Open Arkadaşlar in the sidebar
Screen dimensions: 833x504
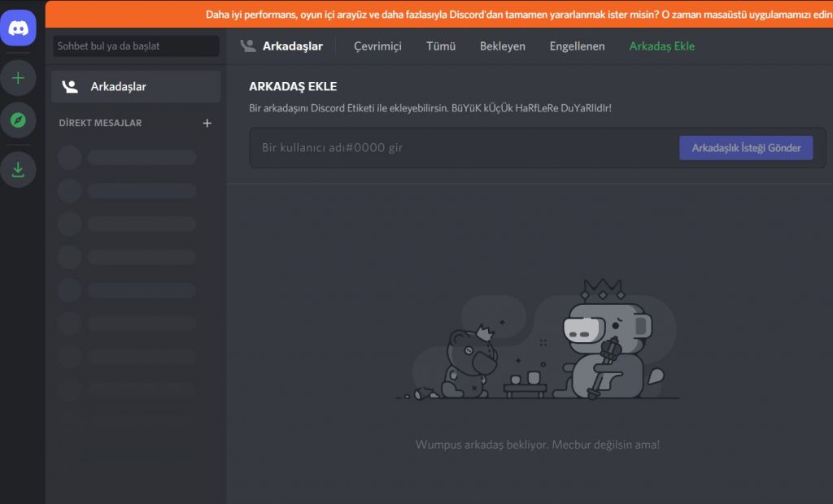(x=136, y=86)
